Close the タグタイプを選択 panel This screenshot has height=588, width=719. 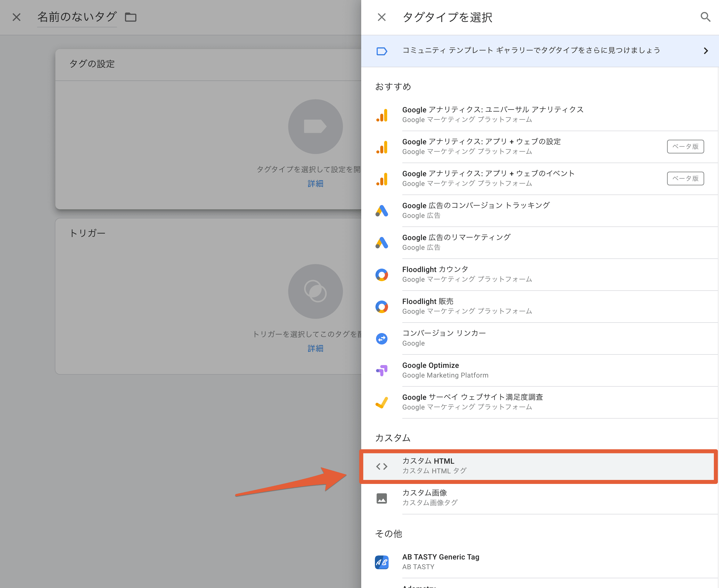pos(381,17)
